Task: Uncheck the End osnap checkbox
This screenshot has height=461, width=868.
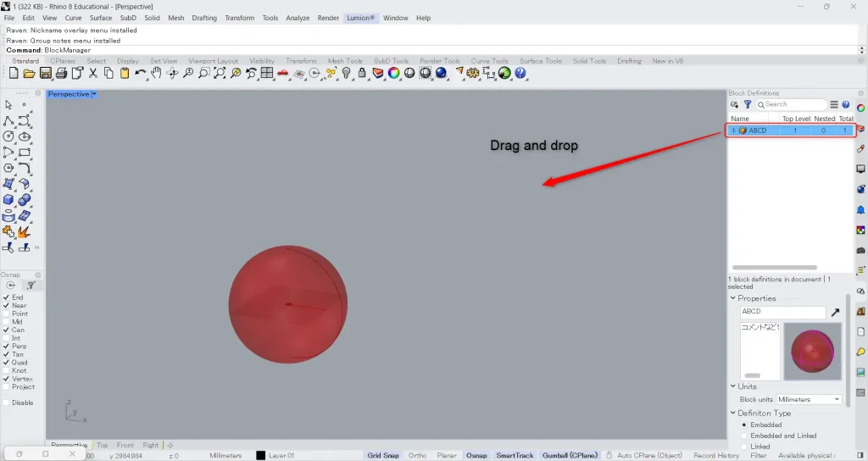Action: click(7, 297)
